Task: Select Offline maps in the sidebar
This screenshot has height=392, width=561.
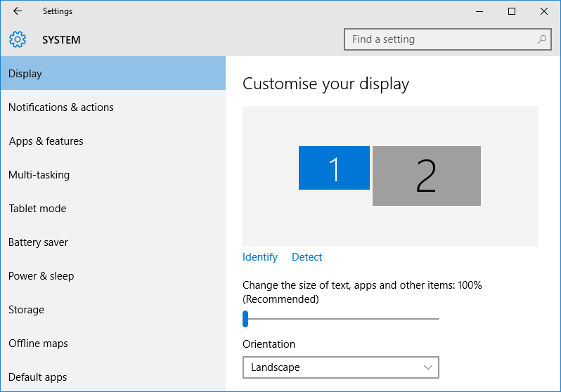Action: coord(39,344)
